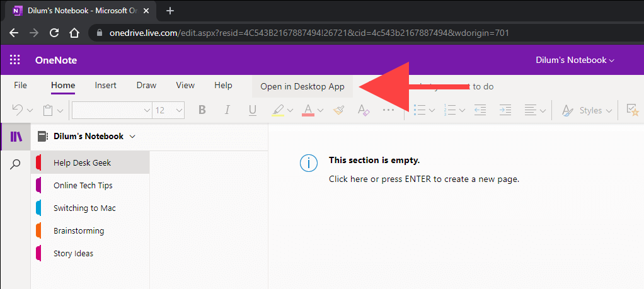
Task: Expand the Paste options arrow
Action: coord(60,110)
